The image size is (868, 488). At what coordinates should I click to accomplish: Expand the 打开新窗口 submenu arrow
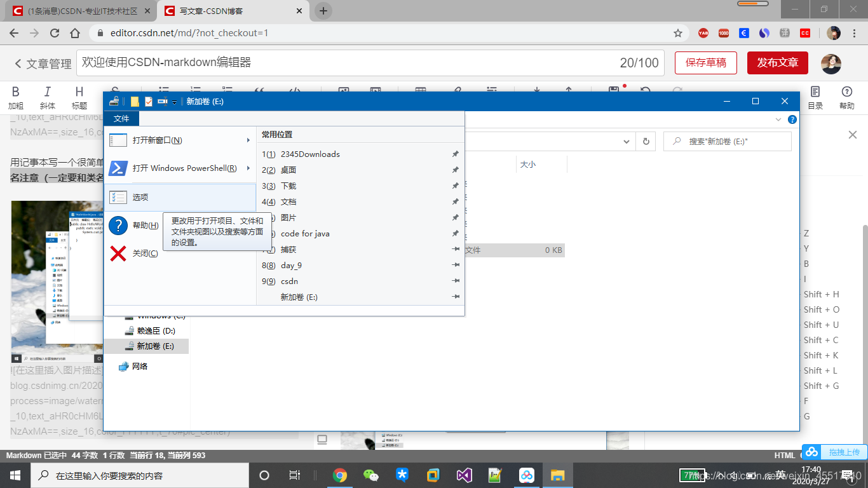click(248, 140)
